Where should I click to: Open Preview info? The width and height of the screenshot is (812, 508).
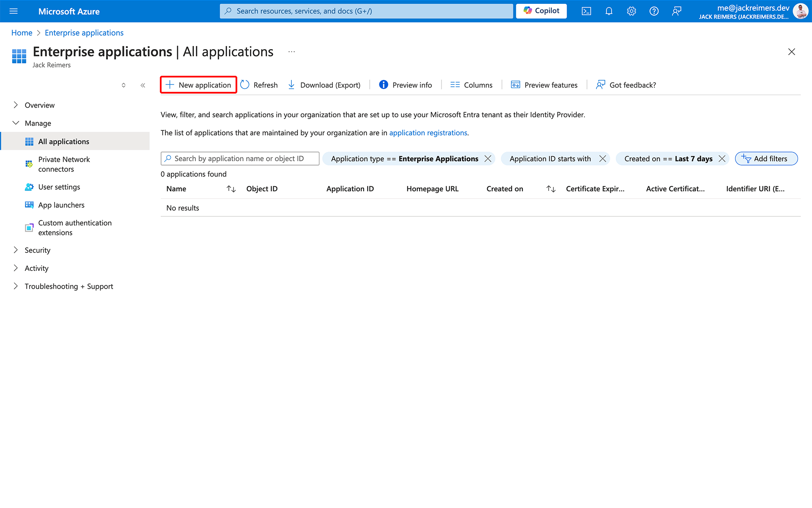(x=406, y=85)
